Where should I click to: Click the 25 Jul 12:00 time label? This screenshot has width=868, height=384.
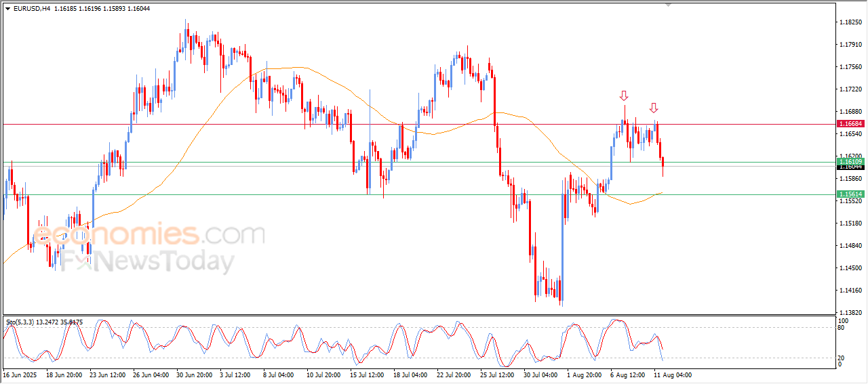[498, 375]
